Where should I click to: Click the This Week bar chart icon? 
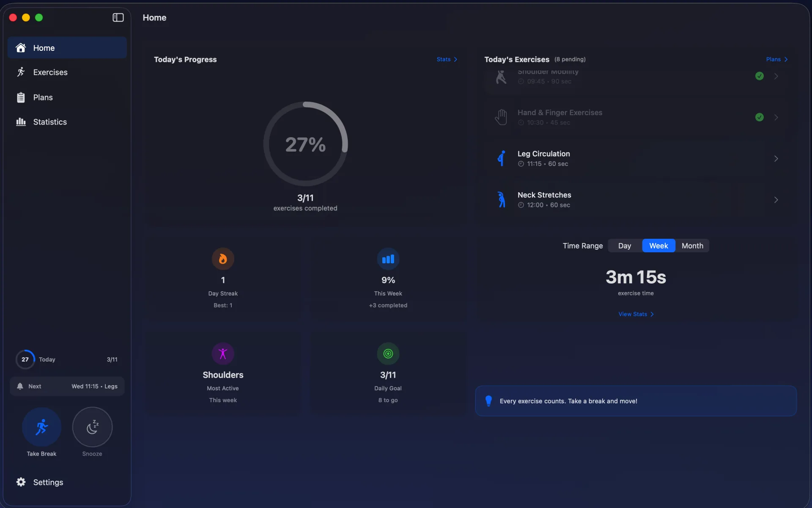[388, 259]
